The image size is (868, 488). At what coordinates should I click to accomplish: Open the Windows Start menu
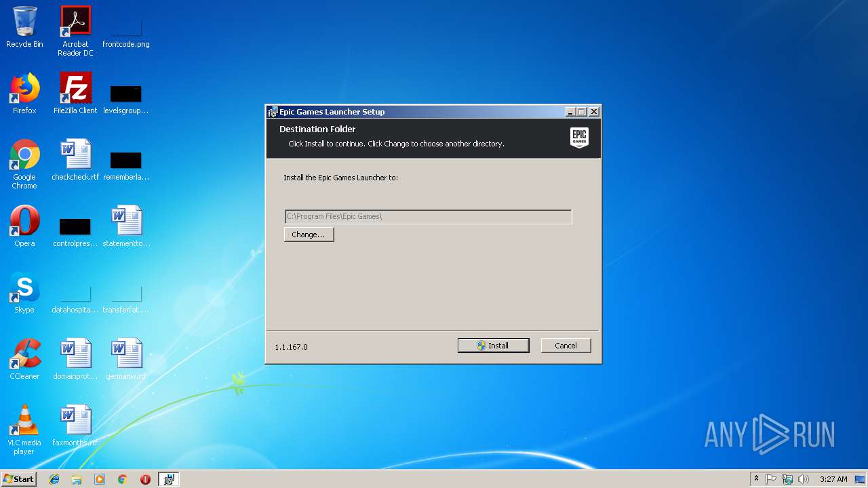pyautogui.click(x=18, y=479)
